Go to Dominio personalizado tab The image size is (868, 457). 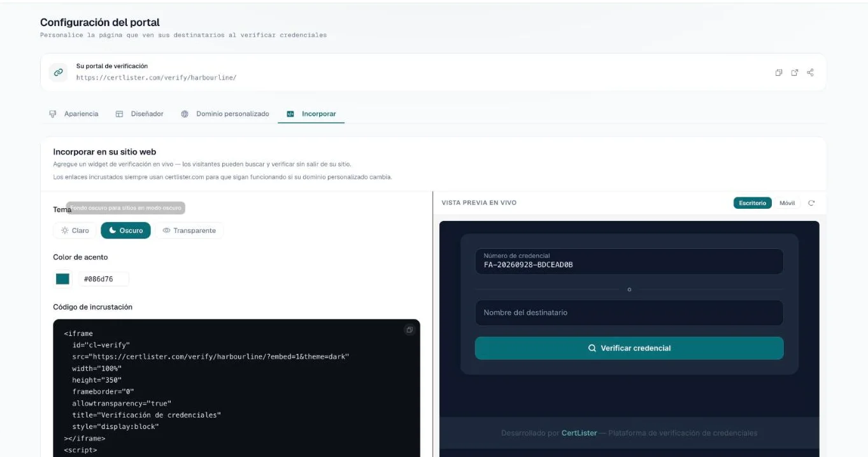click(225, 114)
